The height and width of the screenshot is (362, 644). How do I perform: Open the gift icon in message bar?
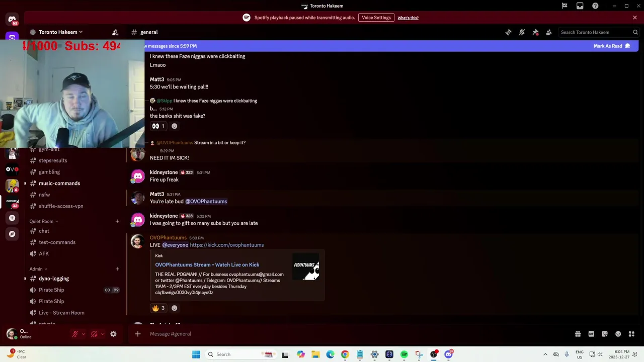tap(578, 334)
